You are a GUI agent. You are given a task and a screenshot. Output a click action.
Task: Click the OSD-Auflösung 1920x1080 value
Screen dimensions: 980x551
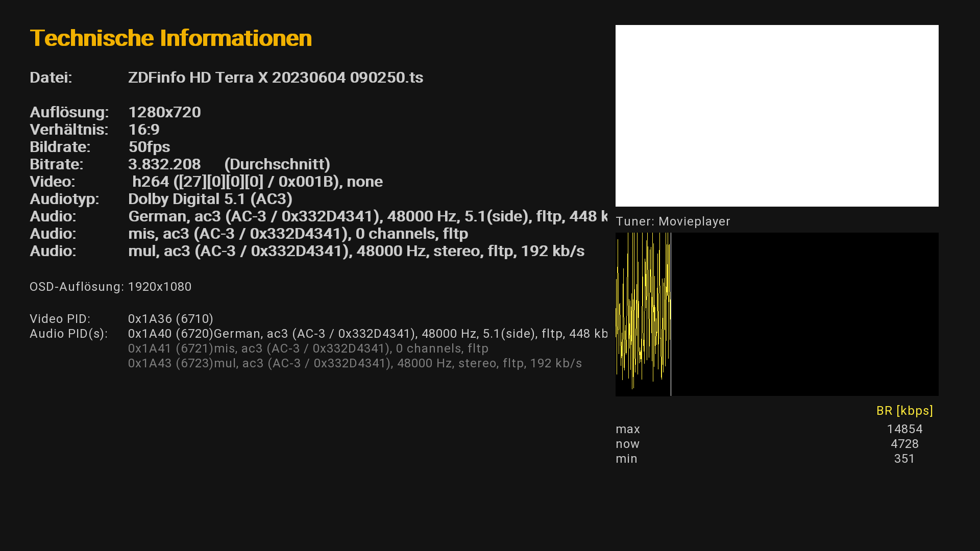pos(160,287)
